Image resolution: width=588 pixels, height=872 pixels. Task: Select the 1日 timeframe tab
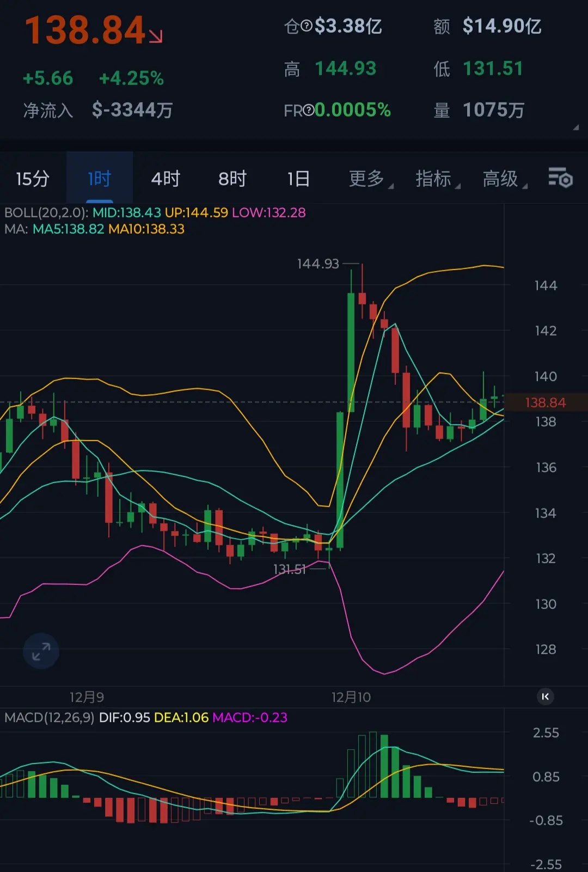[298, 178]
